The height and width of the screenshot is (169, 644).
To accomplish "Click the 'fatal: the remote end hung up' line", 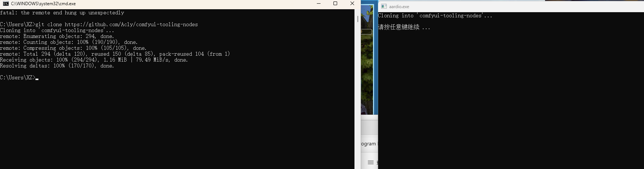I will click(62, 13).
